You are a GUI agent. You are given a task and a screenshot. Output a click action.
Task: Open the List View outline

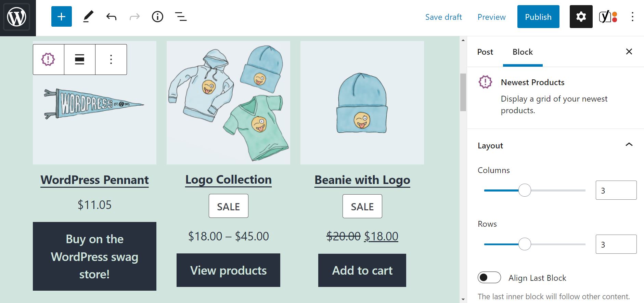181,16
